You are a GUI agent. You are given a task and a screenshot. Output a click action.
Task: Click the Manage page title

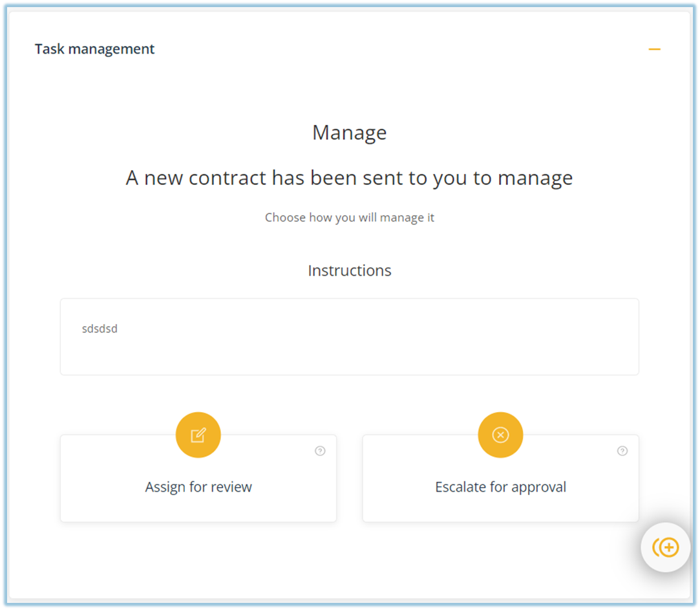(x=349, y=132)
